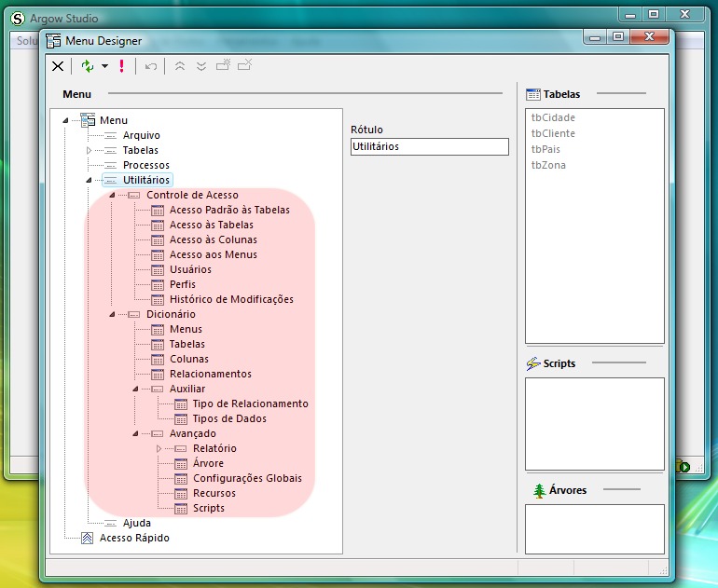Click inside the empty Scripts list box
This screenshot has width=718, height=588.
[x=594, y=424]
